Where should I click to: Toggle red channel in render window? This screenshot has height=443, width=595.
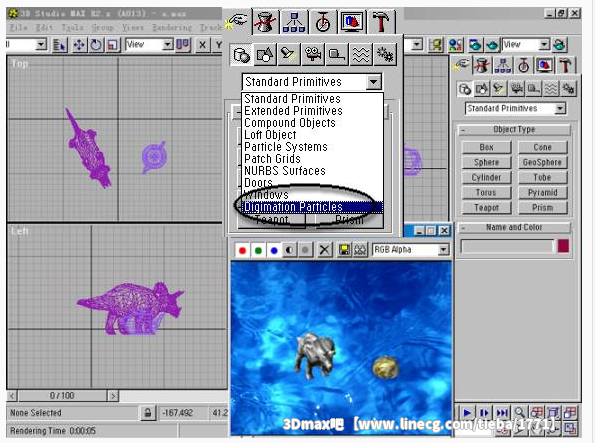point(243,250)
